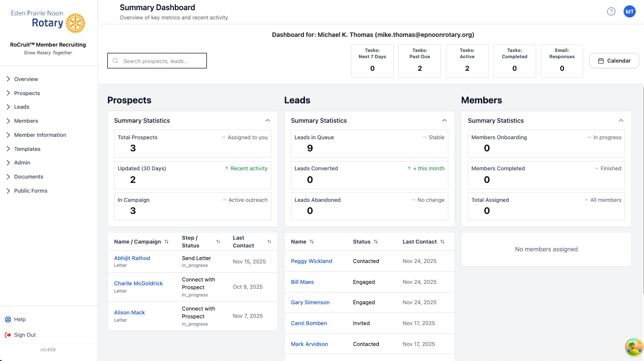Open the Prospects section in the sidebar
644x361 pixels.
coord(27,93)
